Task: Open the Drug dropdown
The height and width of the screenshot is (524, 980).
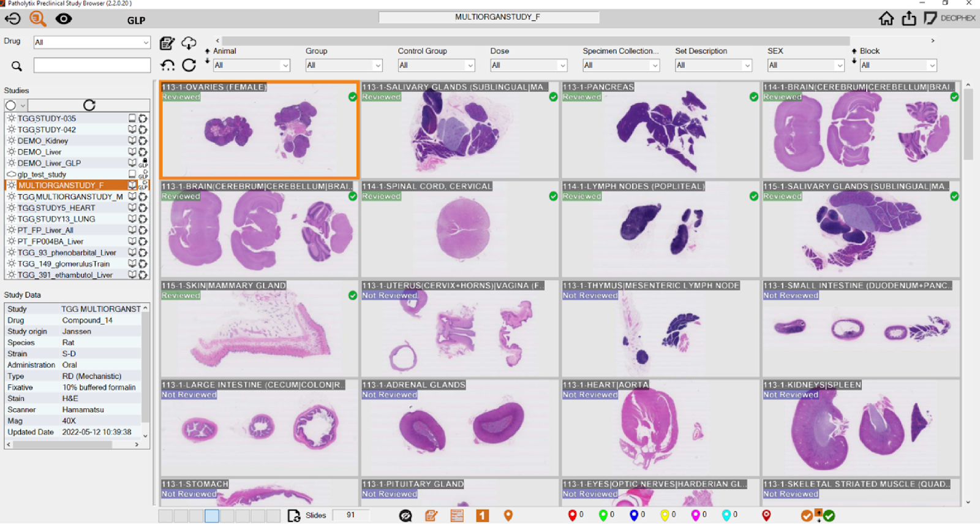Action: [92, 42]
